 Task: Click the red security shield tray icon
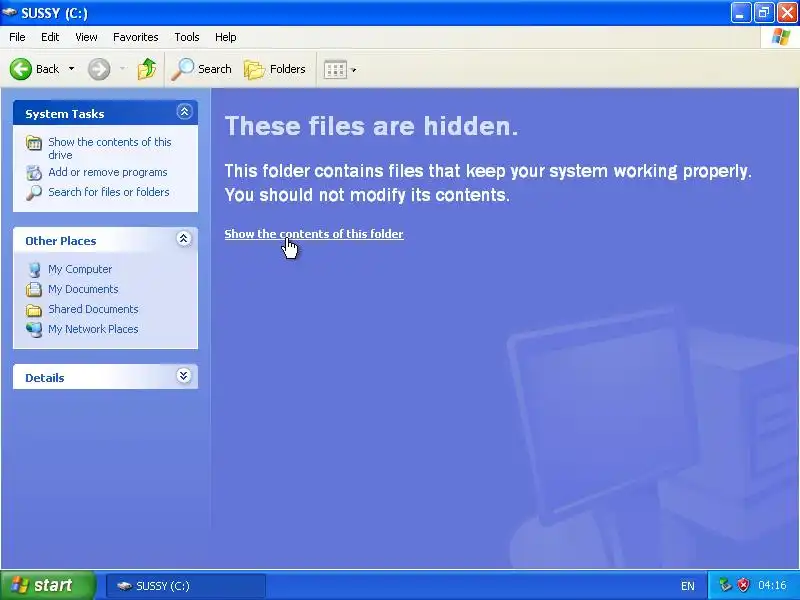[744, 585]
